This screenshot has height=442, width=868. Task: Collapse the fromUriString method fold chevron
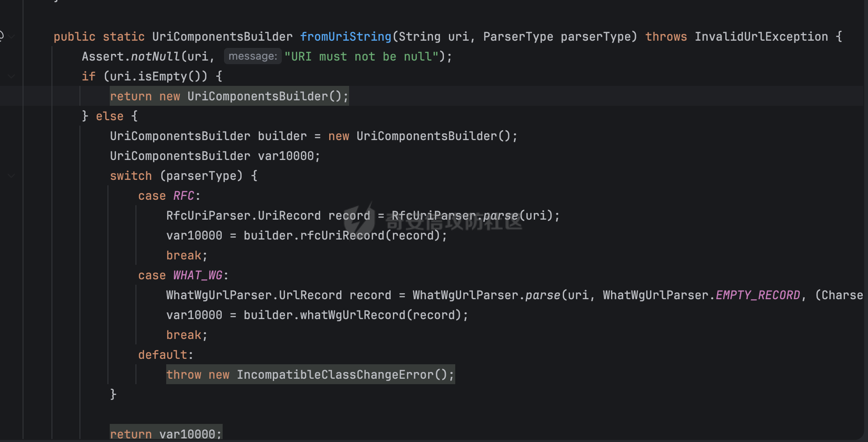pyautogui.click(x=12, y=37)
